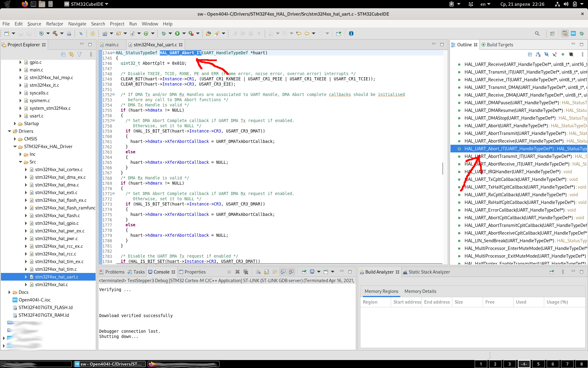Sort Outline items alphabetically
Image resolution: width=588 pixels, height=368 pixels.
coord(538,54)
